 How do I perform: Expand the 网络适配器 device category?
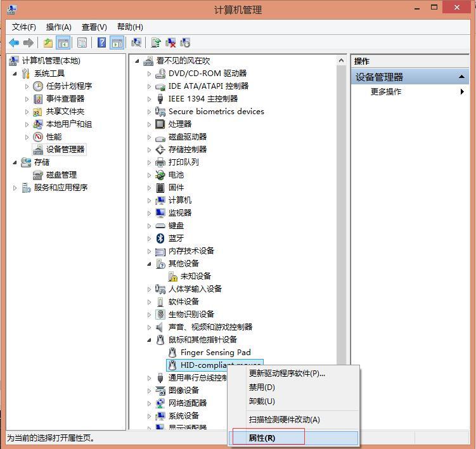pos(150,403)
